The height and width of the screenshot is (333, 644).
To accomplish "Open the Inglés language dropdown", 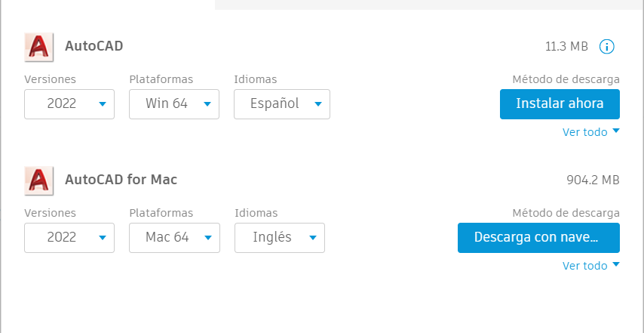I will coord(280,238).
